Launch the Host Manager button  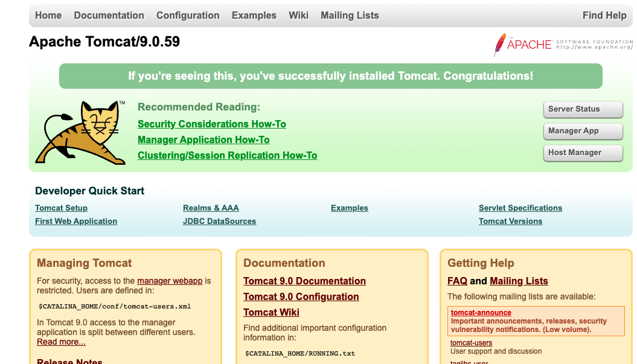coord(583,153)
